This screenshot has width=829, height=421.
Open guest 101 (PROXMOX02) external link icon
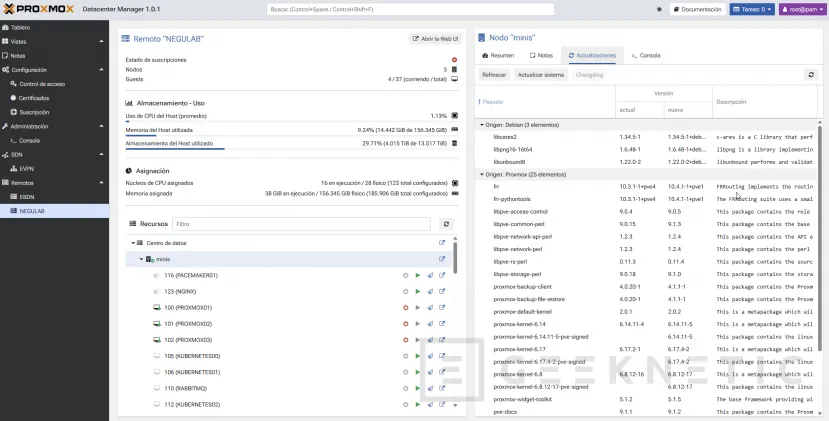click(x=442, y=324)
